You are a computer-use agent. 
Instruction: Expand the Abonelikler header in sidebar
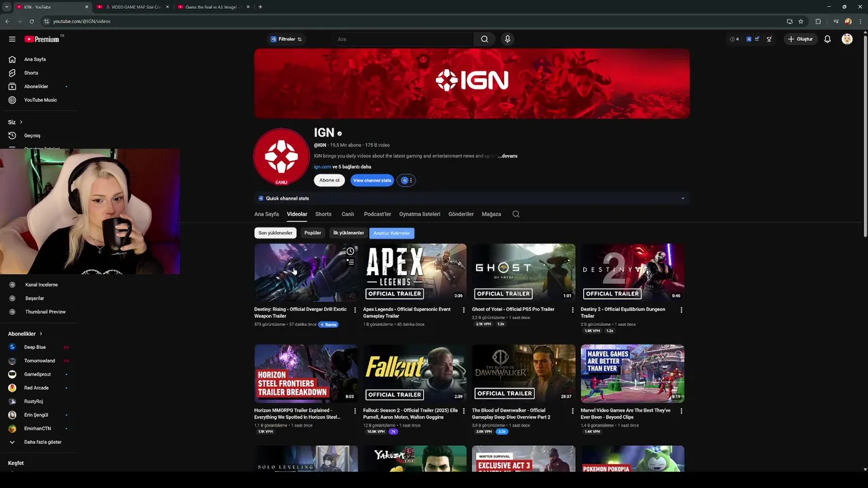click(25, 333)
